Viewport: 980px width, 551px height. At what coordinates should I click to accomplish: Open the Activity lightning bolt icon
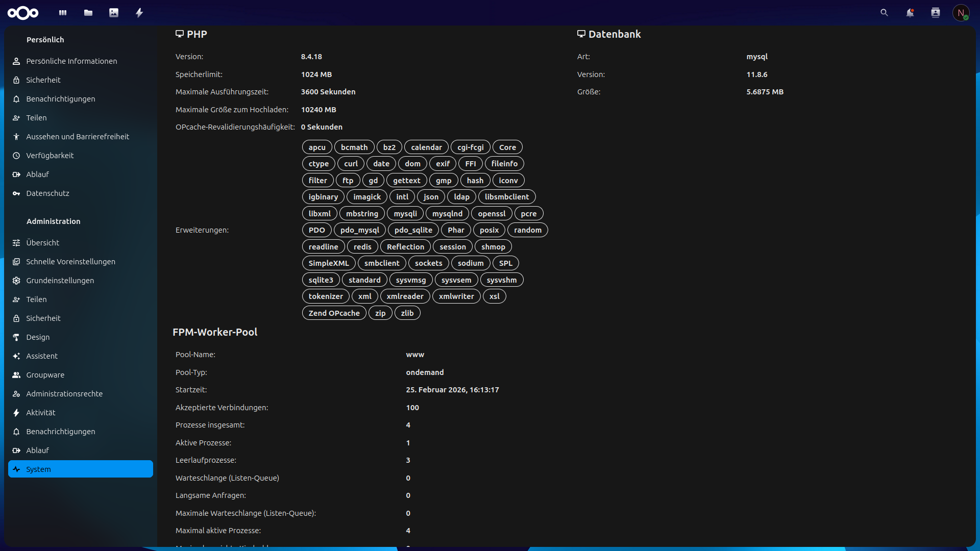pos(139,13)
